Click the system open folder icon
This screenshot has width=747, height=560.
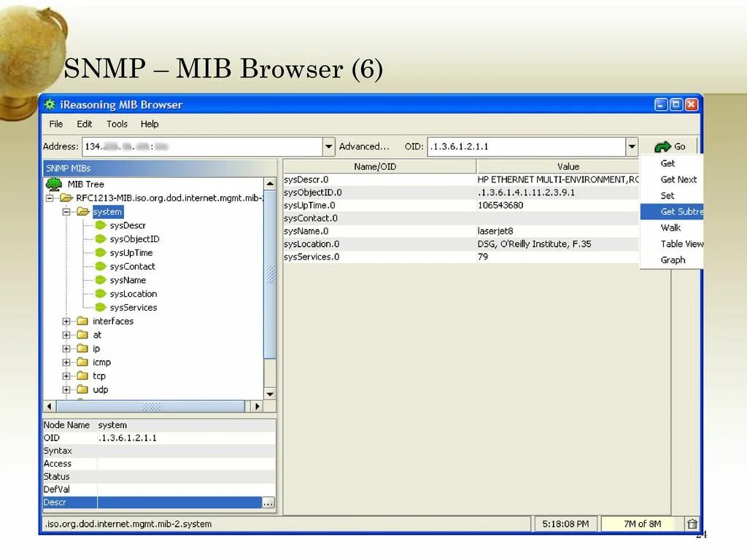tap(83, 211)
